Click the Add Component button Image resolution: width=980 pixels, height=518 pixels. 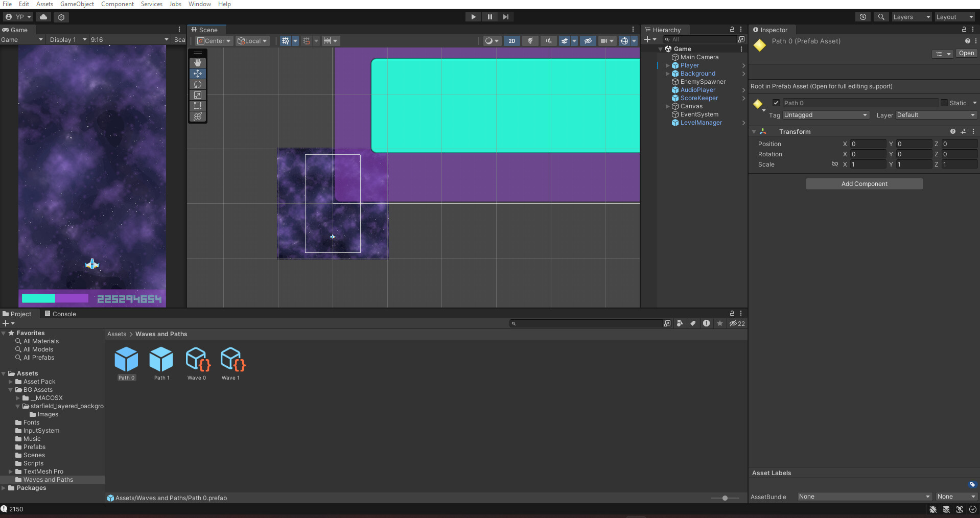click(864, 183)
